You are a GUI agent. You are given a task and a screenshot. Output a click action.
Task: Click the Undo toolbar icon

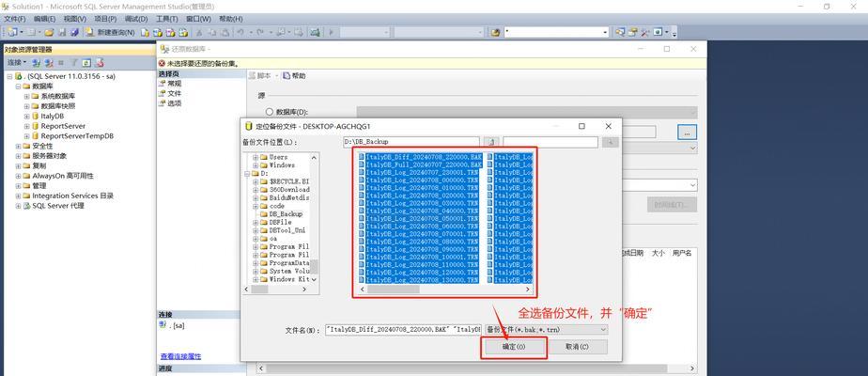[x=241, y=32]
